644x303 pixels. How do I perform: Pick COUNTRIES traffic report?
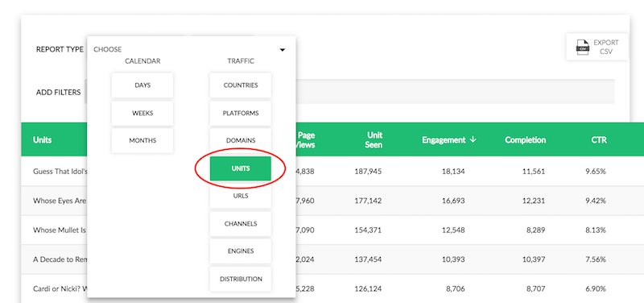point(241,85)
